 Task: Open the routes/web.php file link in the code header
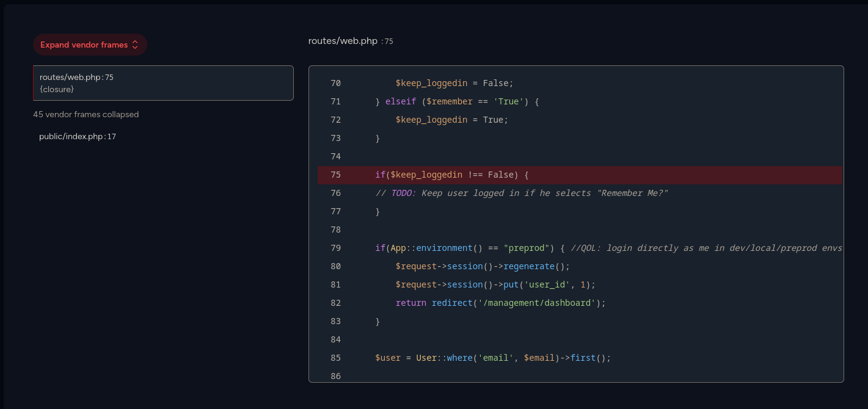coord(343,41)
